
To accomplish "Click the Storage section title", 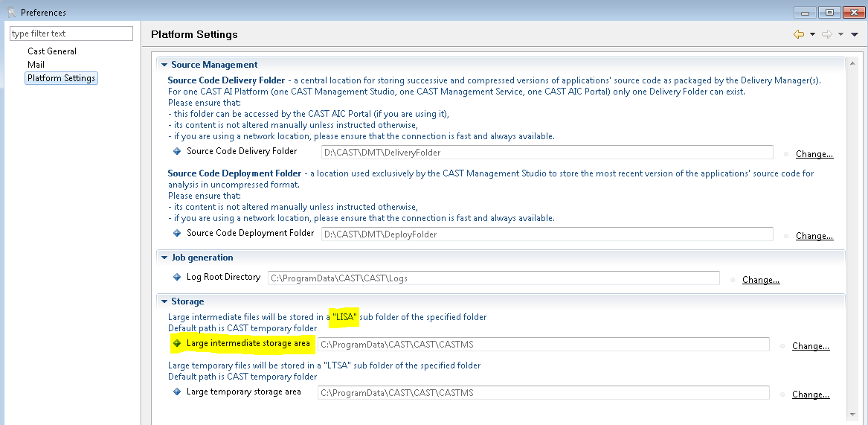I will tap(187, 302).
